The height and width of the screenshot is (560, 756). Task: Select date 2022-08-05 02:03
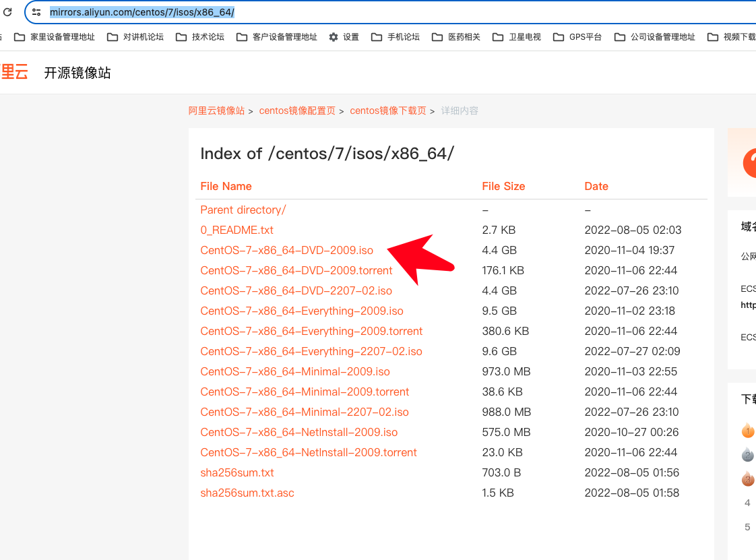click(633, 230)
